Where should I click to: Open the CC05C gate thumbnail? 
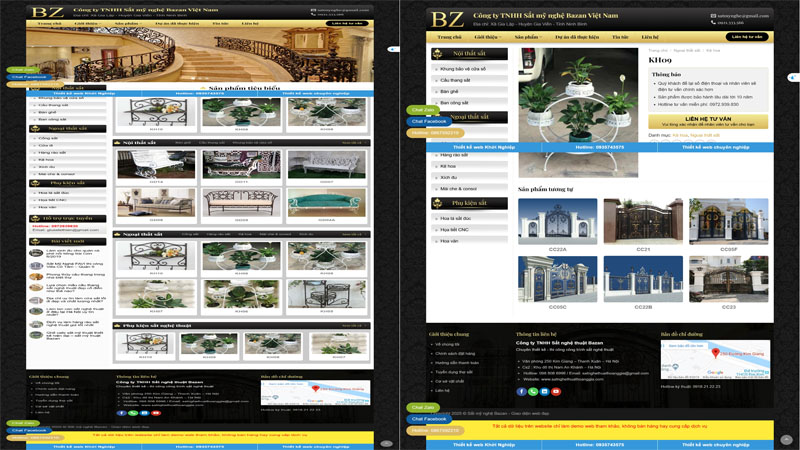[557, 279]
